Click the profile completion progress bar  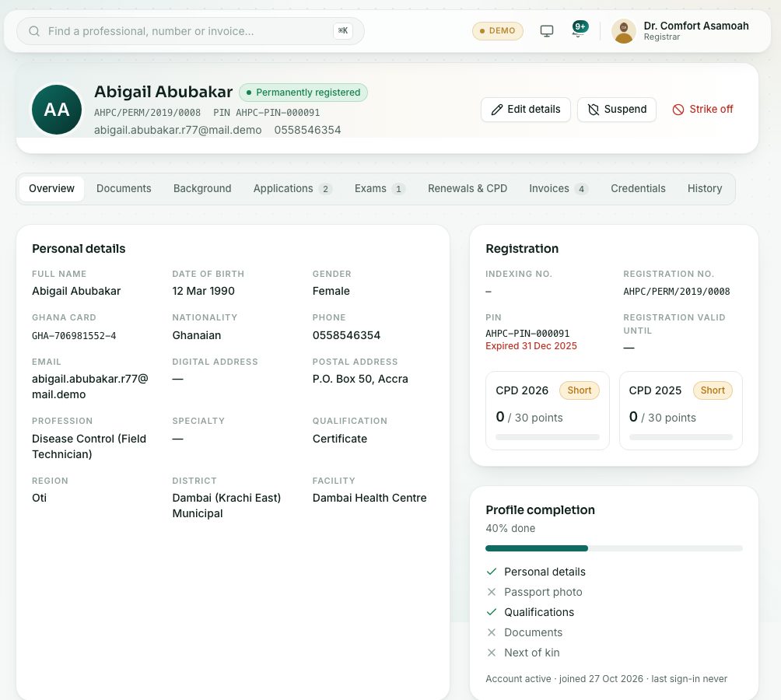[614, 548]
